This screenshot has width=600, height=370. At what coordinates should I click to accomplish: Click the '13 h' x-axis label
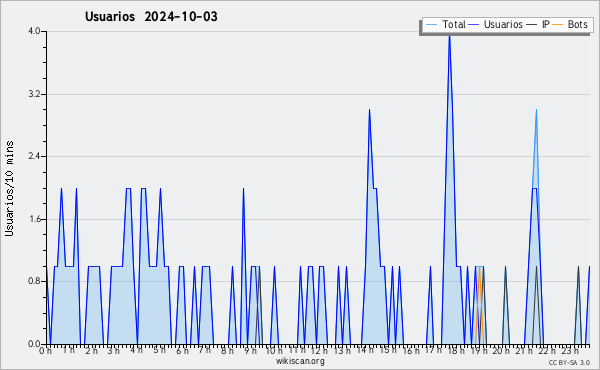(x=342, y=350)
